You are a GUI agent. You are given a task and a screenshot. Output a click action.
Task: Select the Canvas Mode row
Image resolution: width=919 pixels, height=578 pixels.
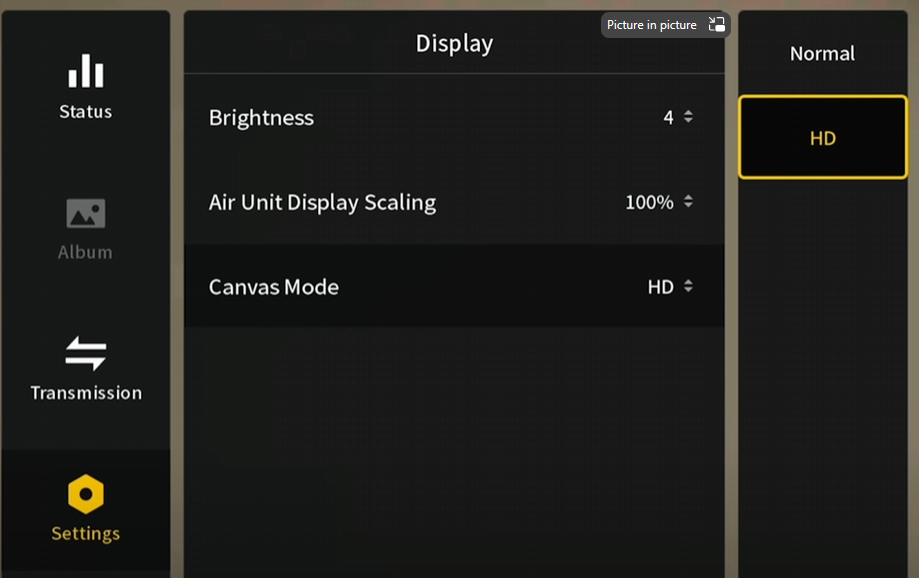(x=454, y=286)
